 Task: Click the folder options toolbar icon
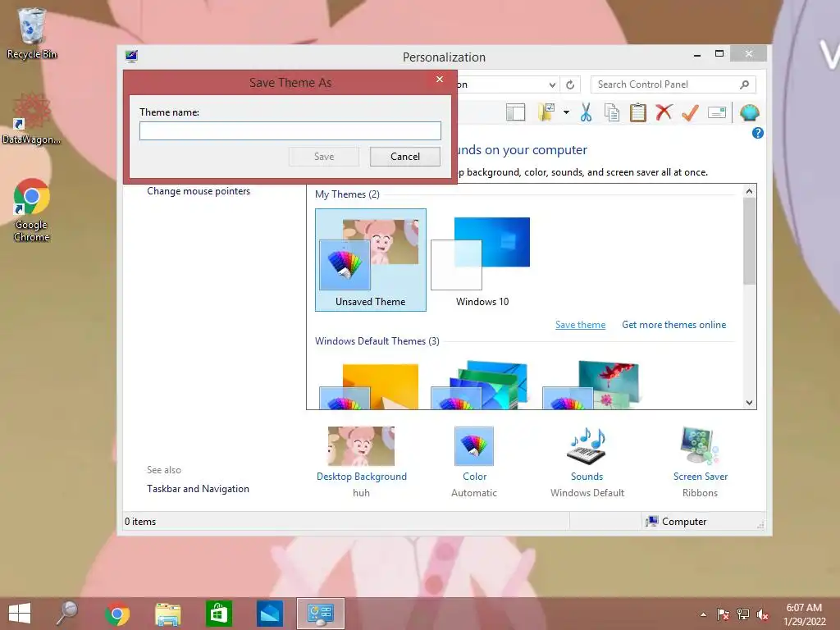[546, 112]
